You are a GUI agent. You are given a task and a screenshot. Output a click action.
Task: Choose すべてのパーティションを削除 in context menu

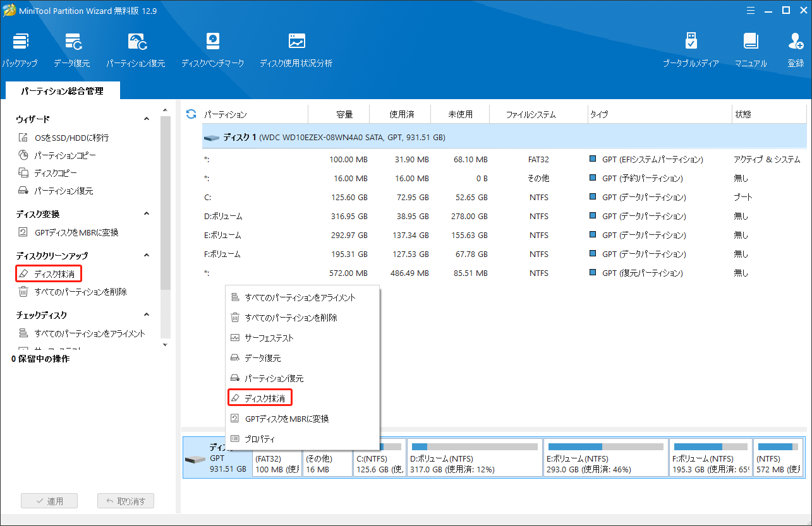click(303, 318)
